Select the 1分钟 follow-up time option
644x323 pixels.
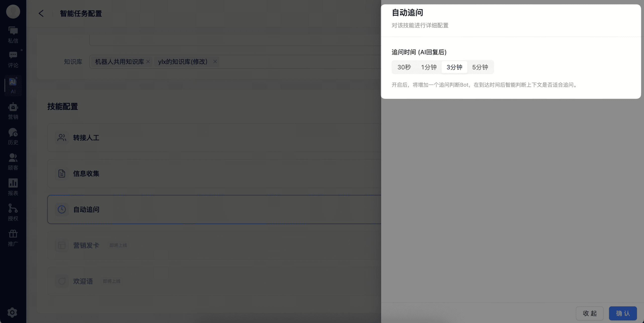pyautogui.click(x=429, y=67)
